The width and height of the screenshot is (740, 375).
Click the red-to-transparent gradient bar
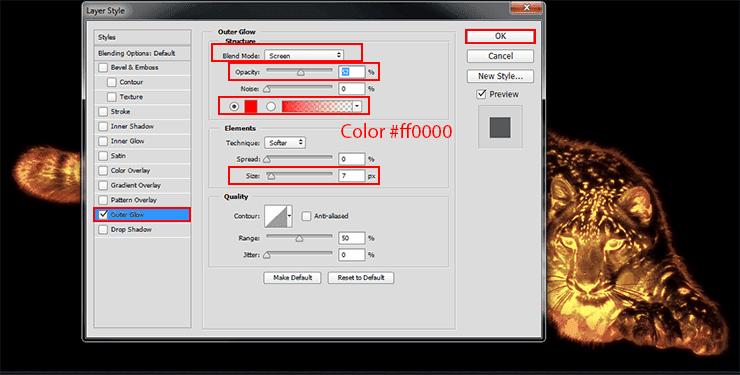point(317,107)
